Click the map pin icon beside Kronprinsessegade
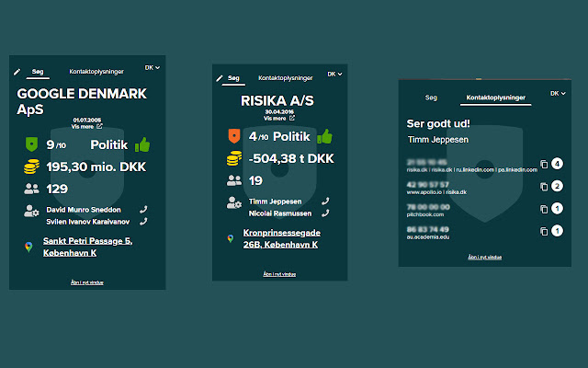 [231, 238]
